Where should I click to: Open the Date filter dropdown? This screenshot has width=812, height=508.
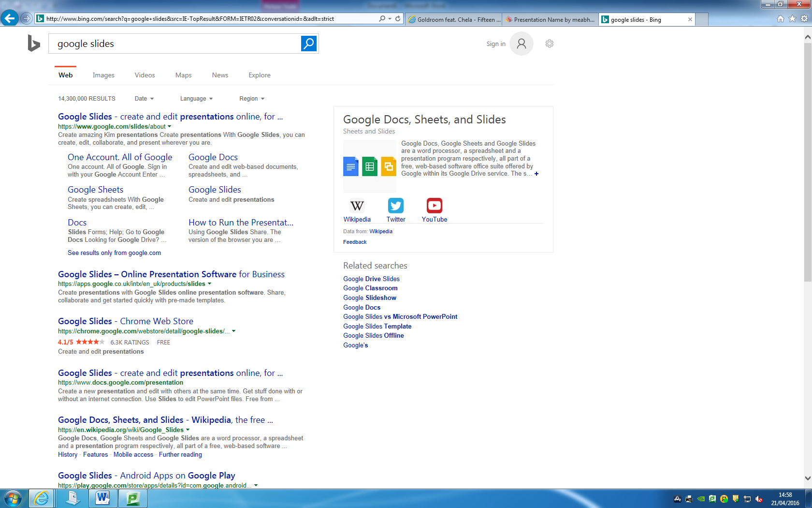pyautogui.click(x=144, y=99)
